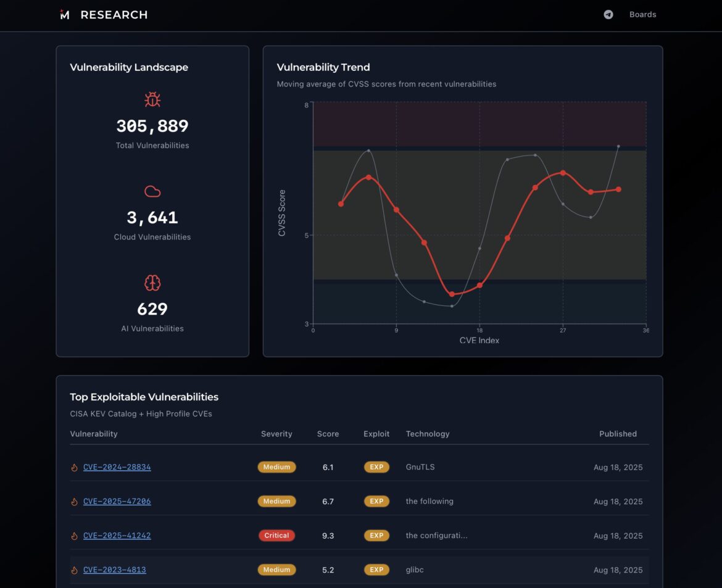The height and width of the screenshot is (588, 722).
Task: Click the 305,889 total vulnerabilities number
Action: pyautogui.click(x=152, y=126)
